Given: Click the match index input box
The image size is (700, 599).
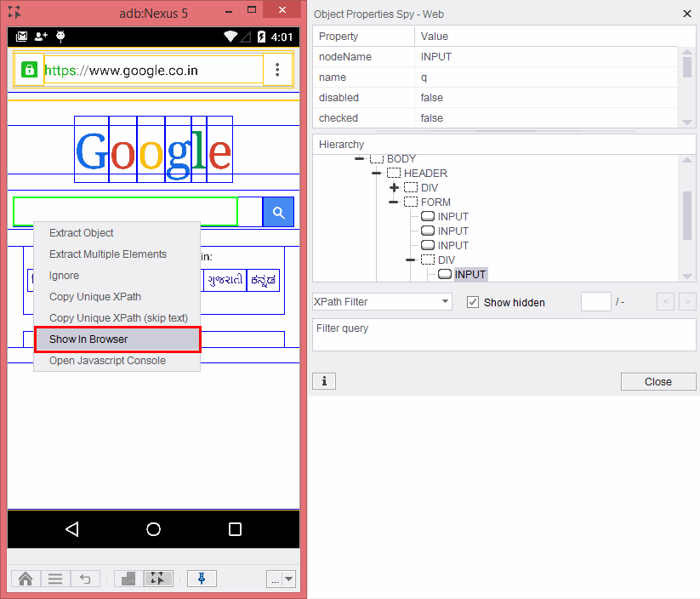Looking at the screenshot, I should (x=596, y=302).
